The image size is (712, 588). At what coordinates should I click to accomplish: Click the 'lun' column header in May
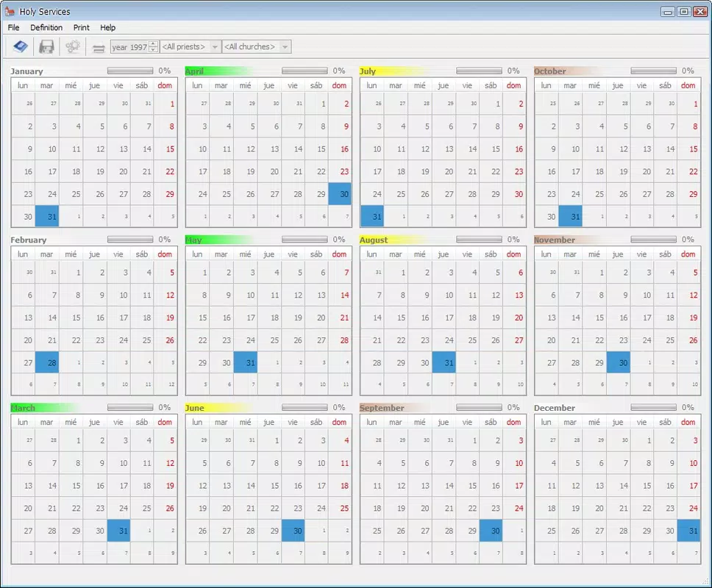(197, 254)
